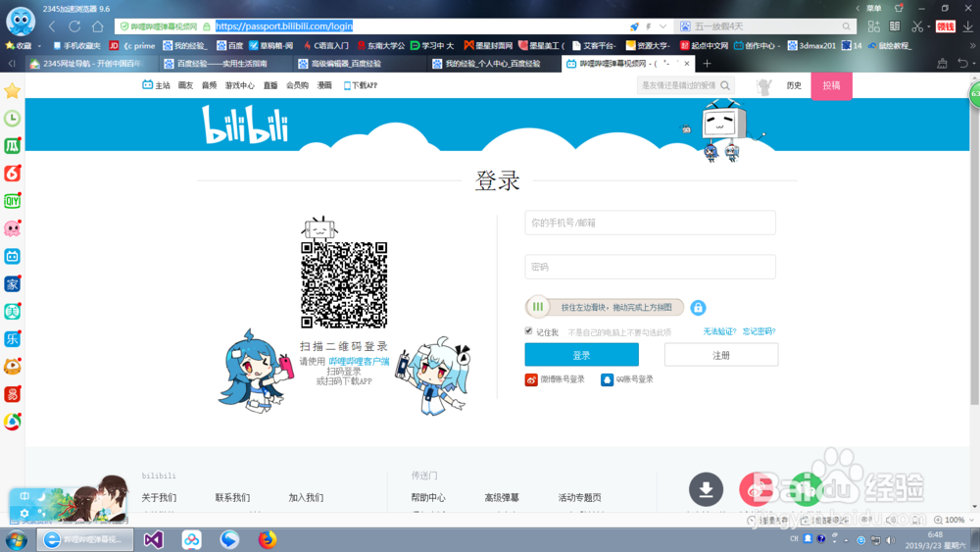Focus the 密码 password field

pyautogui.click(x=650, y=267)
